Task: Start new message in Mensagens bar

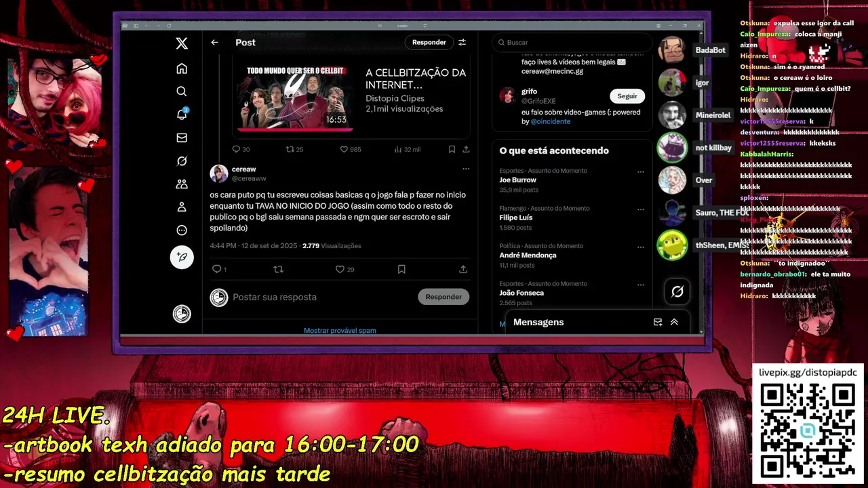Action: click(x=657, y=322)
